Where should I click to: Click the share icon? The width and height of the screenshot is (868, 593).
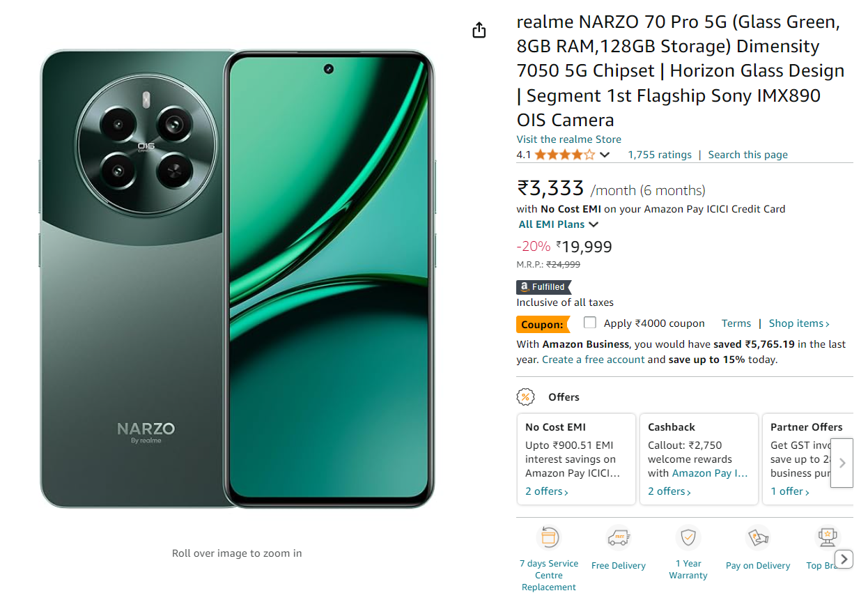pyautogui.click(x=479, y=30)
